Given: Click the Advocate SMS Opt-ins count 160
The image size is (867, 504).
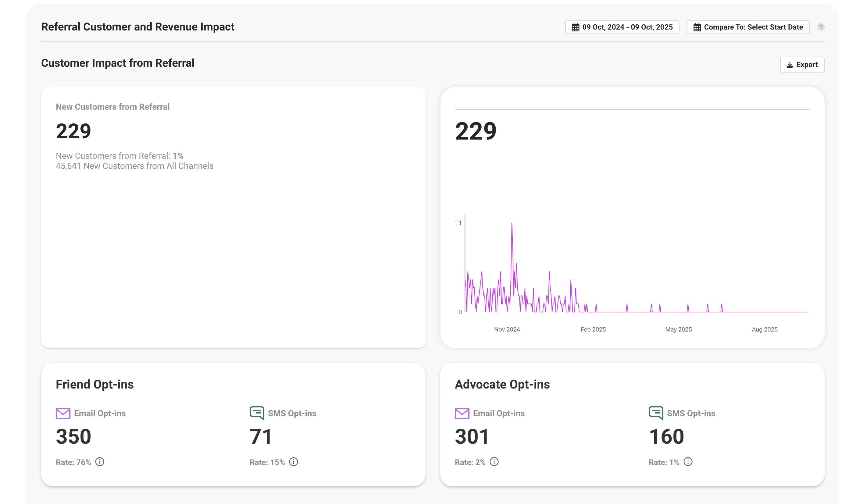Looking at the screenshot, I should point(666,436).
